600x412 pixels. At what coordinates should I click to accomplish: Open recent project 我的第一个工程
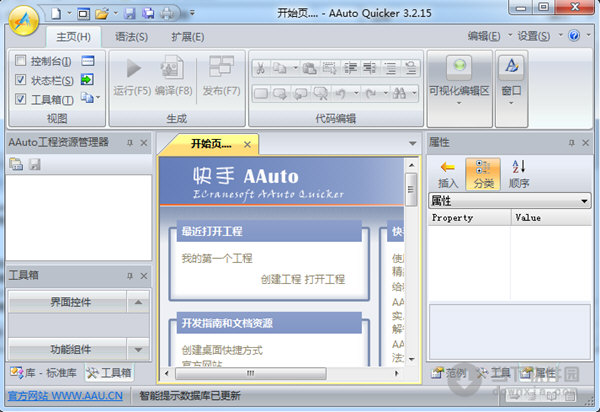coord(217,258)
